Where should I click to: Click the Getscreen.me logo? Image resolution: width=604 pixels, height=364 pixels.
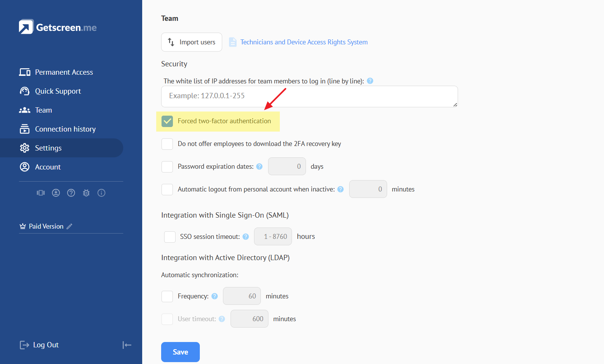pos(58,27)
